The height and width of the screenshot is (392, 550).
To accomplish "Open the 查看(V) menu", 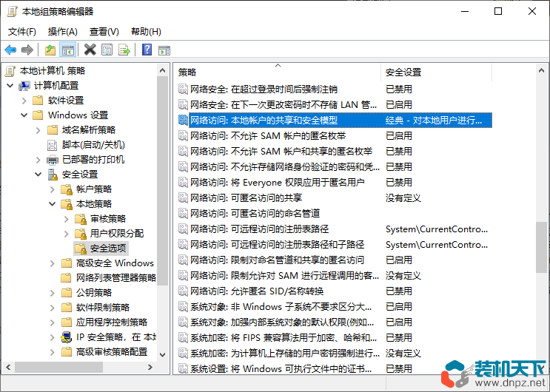I will tap(104, 32).
